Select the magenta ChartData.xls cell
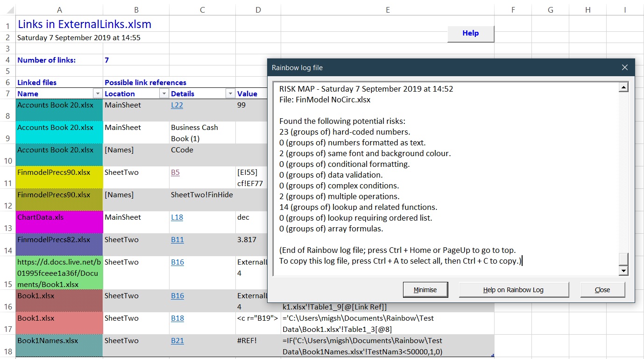The width and height of the screenshot is (644, 359). pos(59,222)
